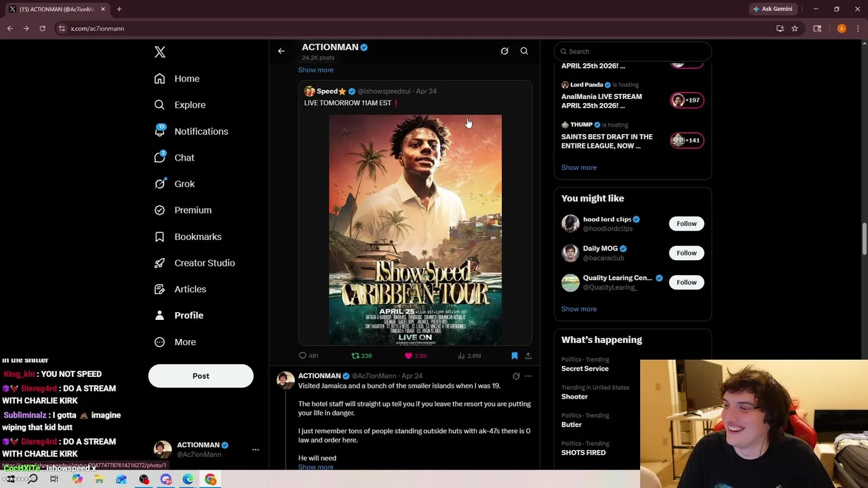Open account menu dots beside ACTIONMAN

255,449
